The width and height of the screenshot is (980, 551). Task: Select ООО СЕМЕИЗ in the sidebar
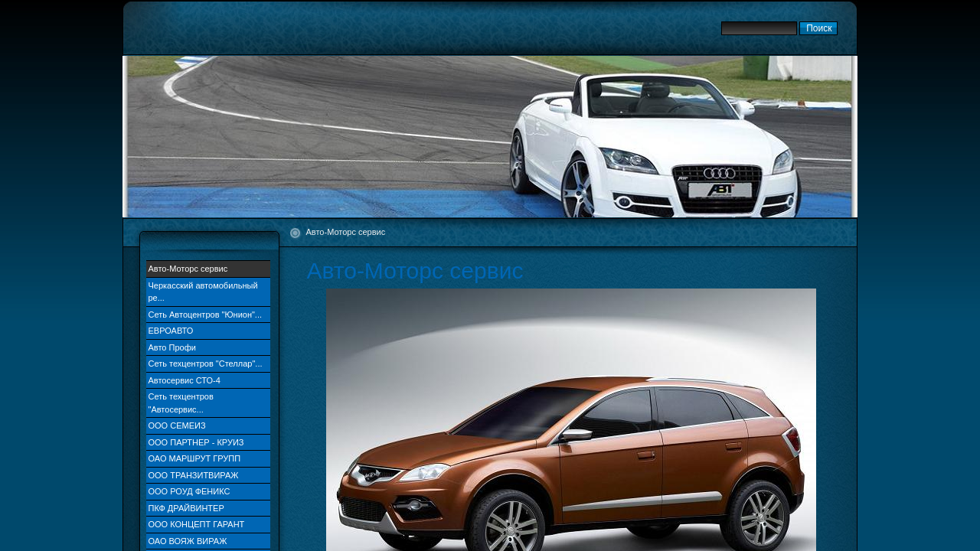(208, 425)
